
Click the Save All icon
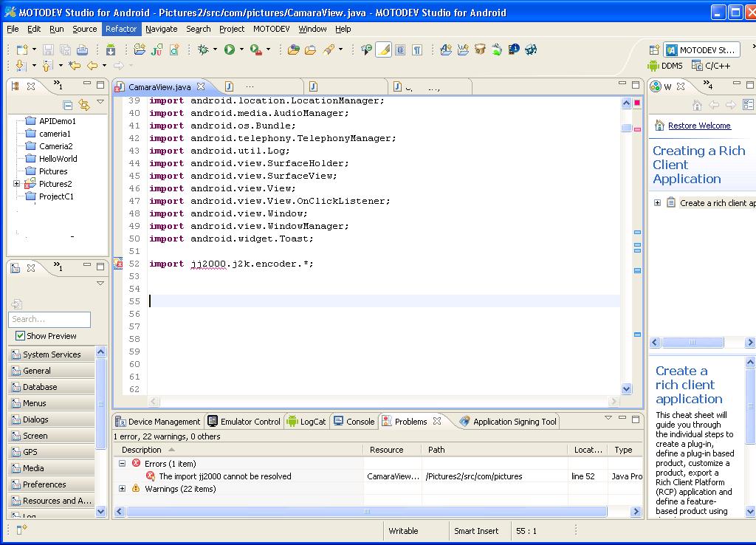pos(65,50)
